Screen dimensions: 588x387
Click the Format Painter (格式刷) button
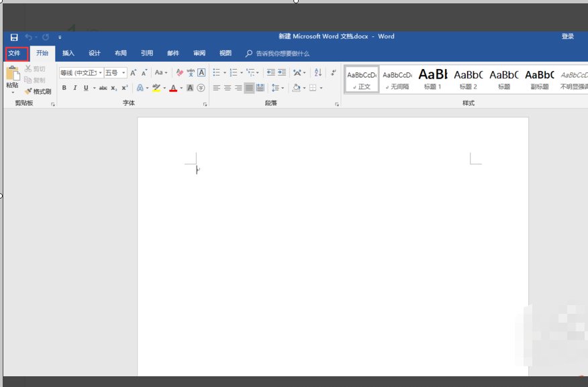coord(38,91)
